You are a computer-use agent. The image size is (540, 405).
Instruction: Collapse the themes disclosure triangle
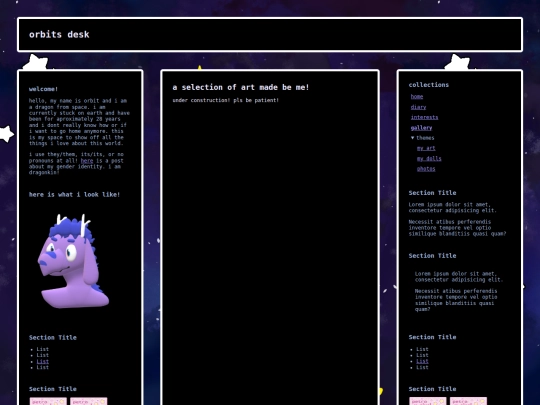(413, 138)
